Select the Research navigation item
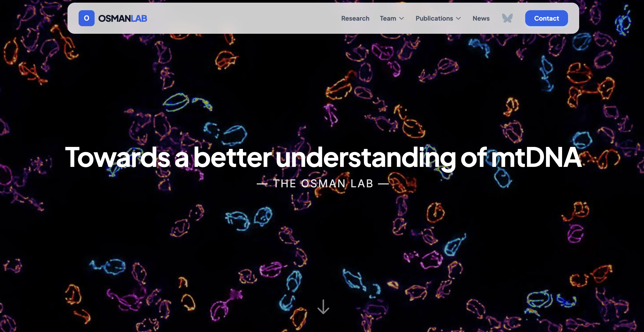Viewport: 644px width, 332px height. 355,18
